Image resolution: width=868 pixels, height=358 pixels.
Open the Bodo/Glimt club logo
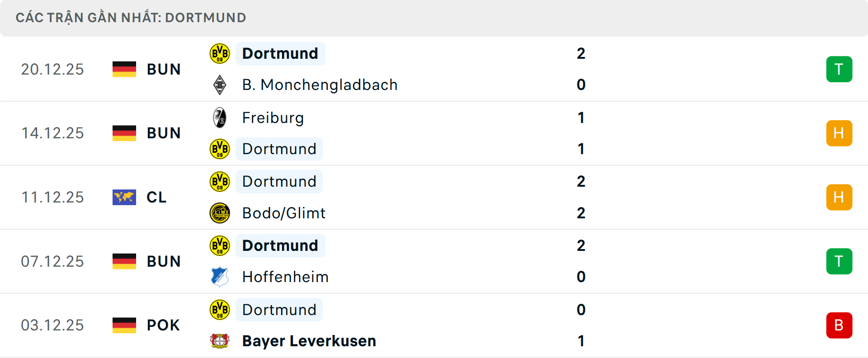pos(220,213)
